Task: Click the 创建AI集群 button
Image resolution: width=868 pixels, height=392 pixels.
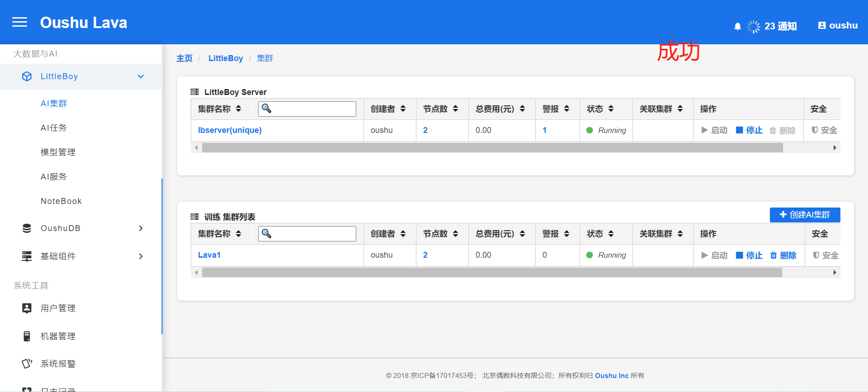Action: (805, 215)
